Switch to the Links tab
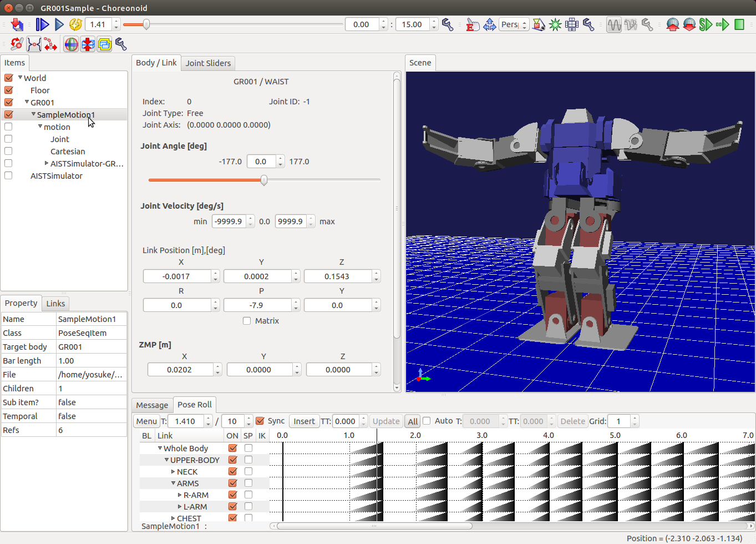This screenshot has height=544, width=756. [55, 304]
